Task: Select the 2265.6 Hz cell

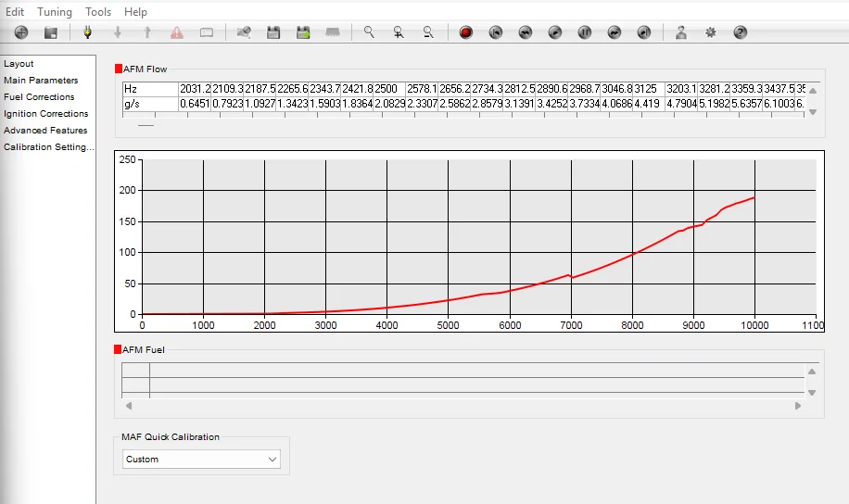Action: pyautogui.click(x=292, y=89)
